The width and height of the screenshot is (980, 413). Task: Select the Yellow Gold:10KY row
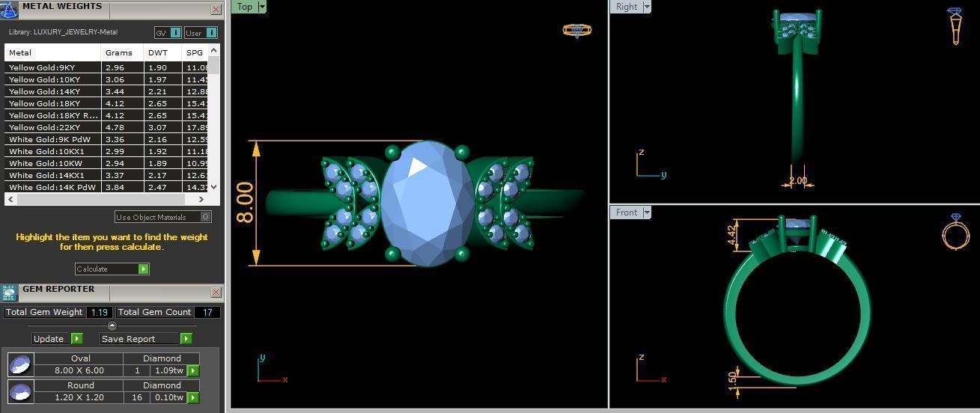click(107, 79)
